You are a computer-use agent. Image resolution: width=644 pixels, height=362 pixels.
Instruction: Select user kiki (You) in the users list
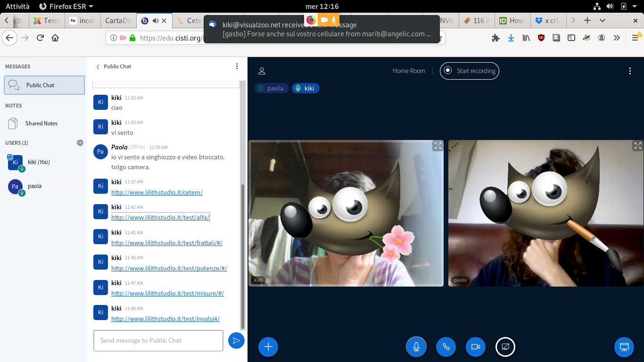click(x=44, y=162)
